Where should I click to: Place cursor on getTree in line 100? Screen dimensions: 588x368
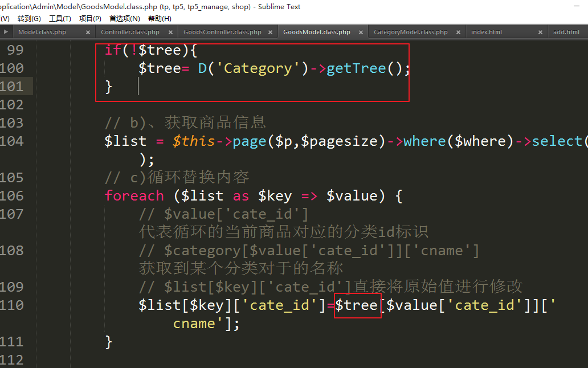(357, 68)
